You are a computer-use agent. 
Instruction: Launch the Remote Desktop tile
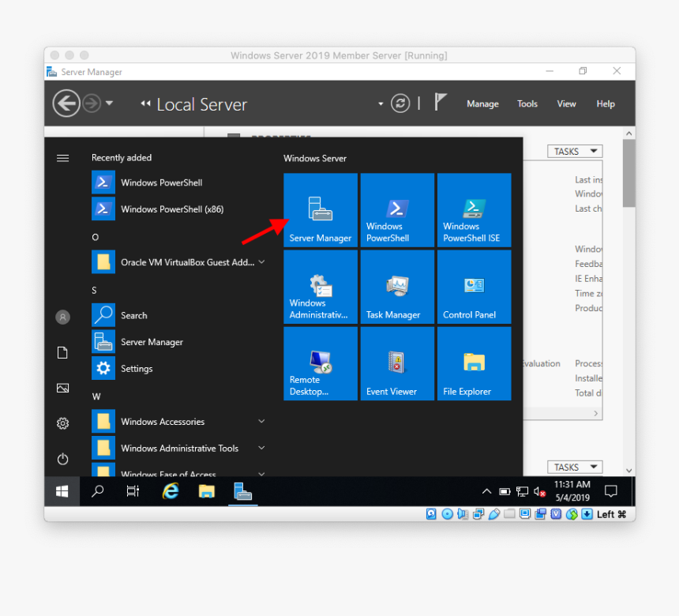(x=320, y=363)
